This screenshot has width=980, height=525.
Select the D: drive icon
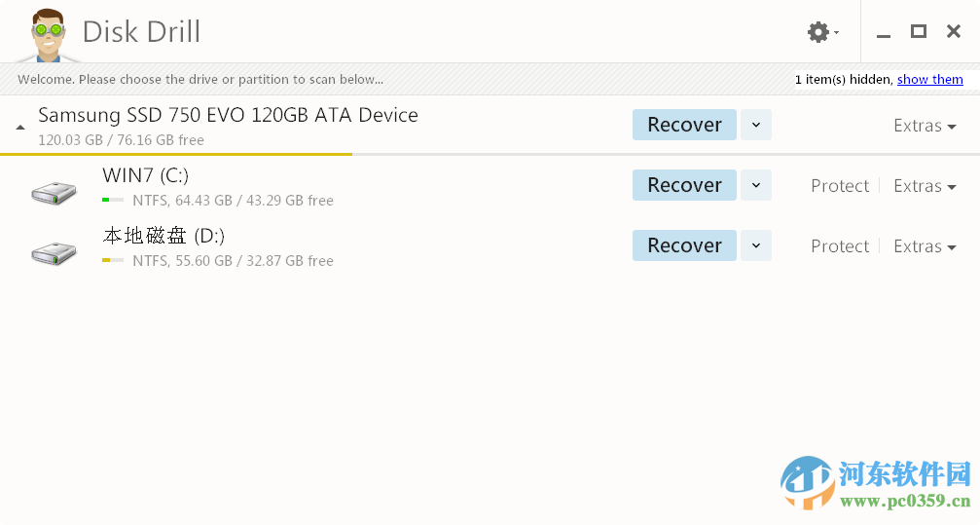coord(54,251)
